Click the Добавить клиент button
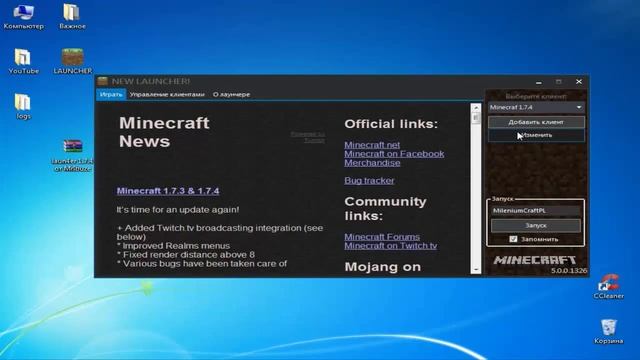Image resolution: width=640 pixels, height=360 pixels. (x=536, y=122)
